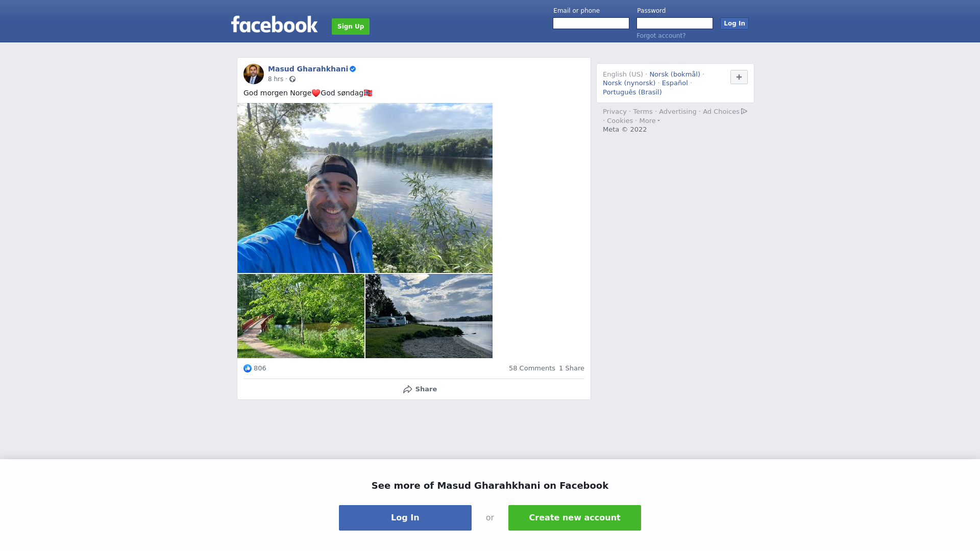Open the lake selfie photo
Viewport: 980px width, 551px height.
tap(365, 188)
